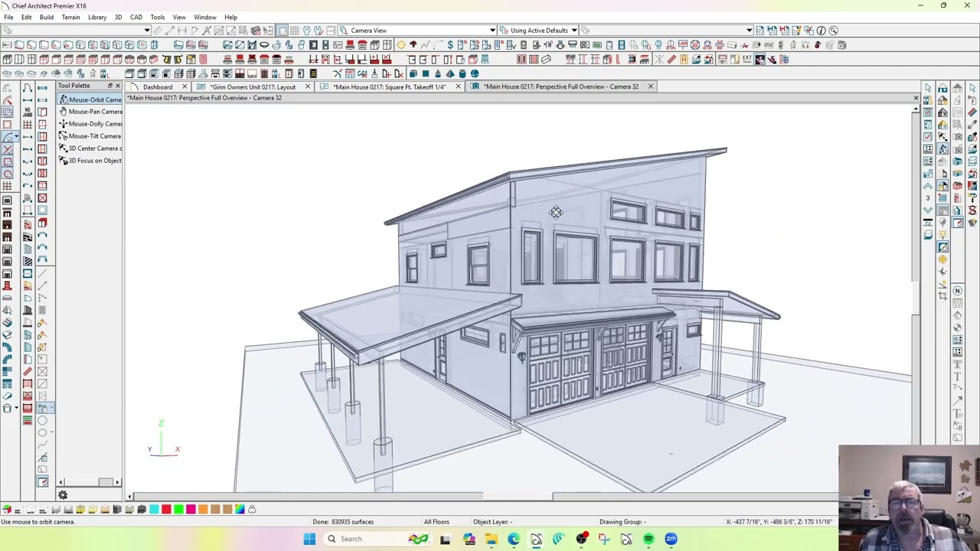This screenshot has width=980, height=551.
Task: Select the Mouse-Orbit Camera tool
Action: (x=90, y=99)
